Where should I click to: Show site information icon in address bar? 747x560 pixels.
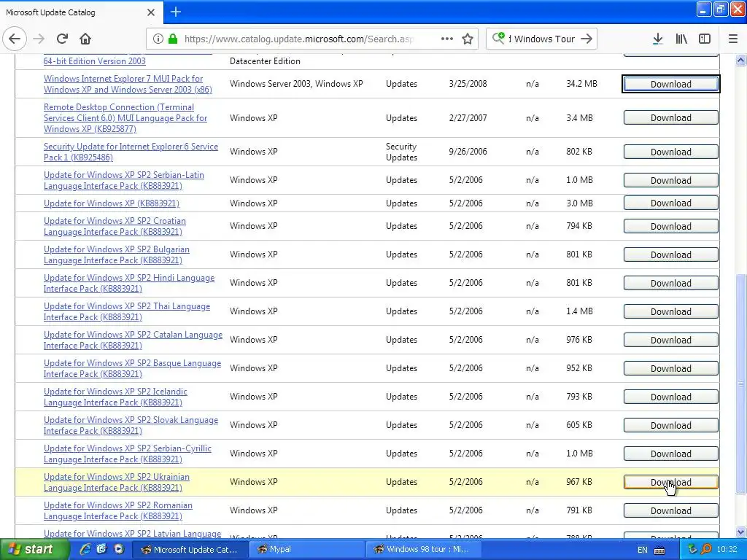158,39
